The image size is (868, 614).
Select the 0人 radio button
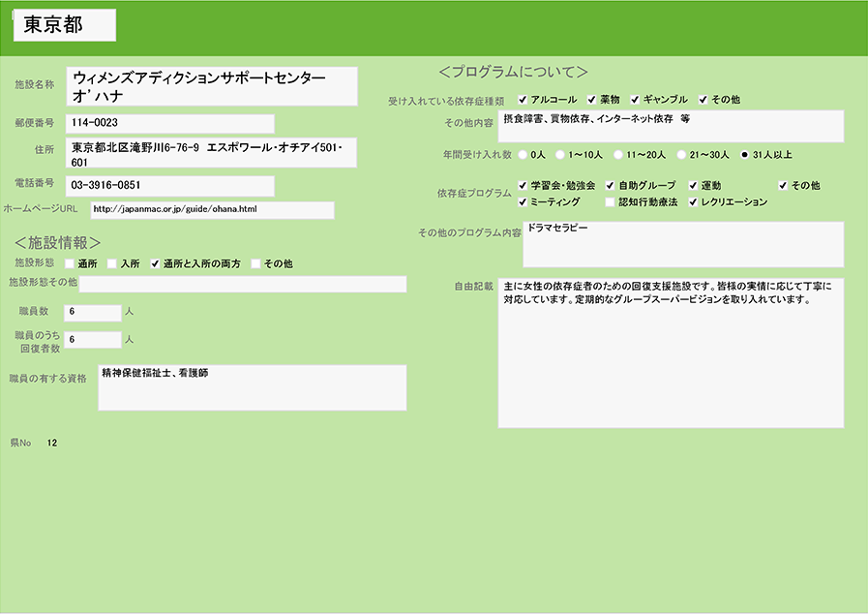tap(523, 154)
